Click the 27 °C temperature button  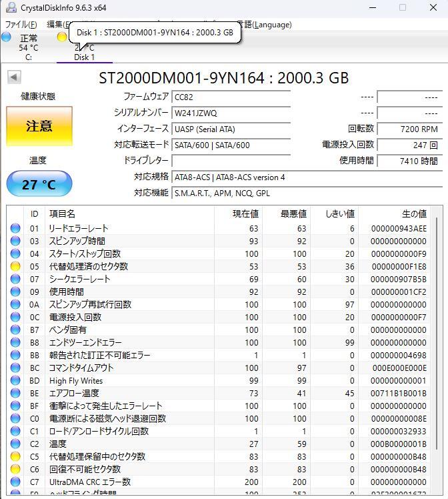39,183
